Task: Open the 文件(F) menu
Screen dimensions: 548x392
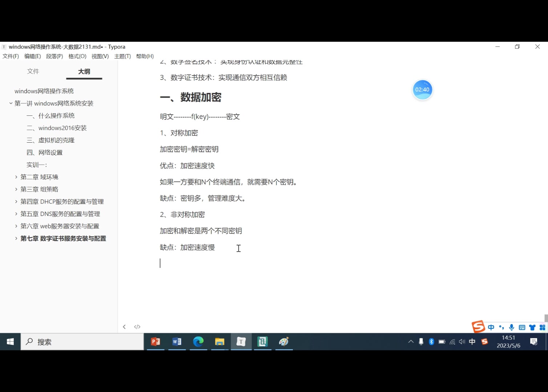Action: [x=11, y=56]
